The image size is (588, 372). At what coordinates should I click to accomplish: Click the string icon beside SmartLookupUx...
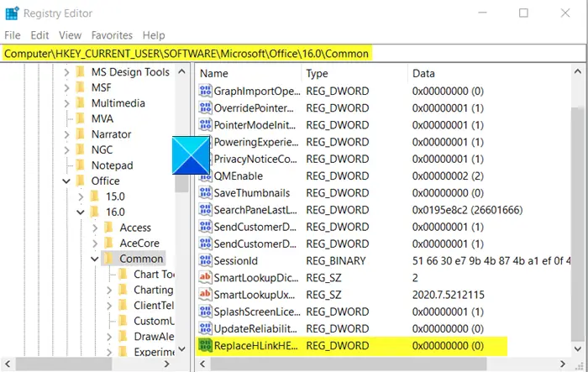pos(205,295)
